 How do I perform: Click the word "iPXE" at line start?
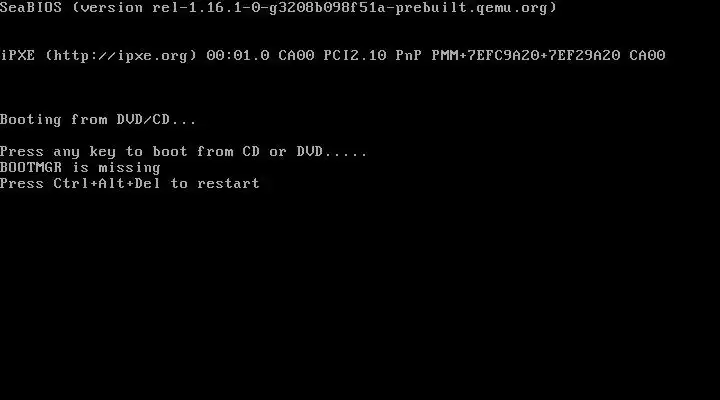click(17, 56)
